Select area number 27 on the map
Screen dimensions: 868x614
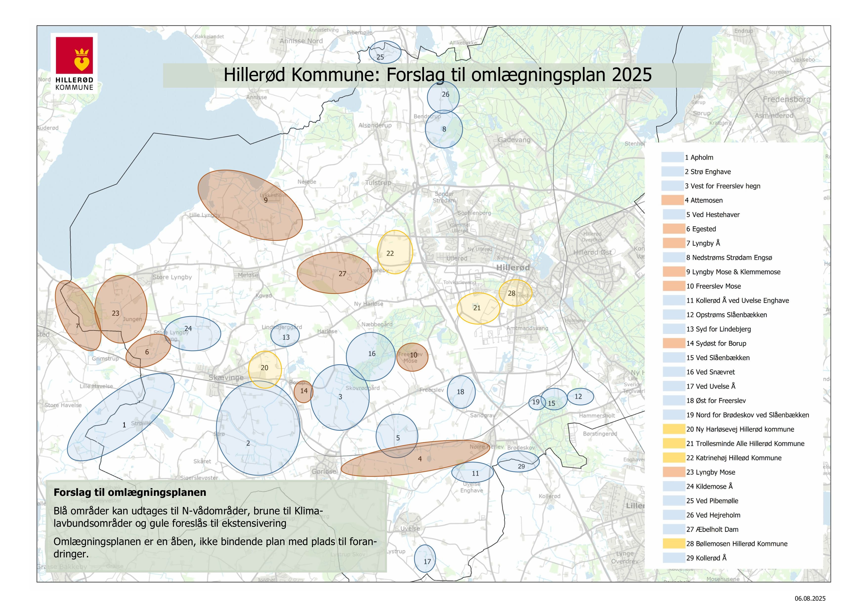(x=334, y=273)
